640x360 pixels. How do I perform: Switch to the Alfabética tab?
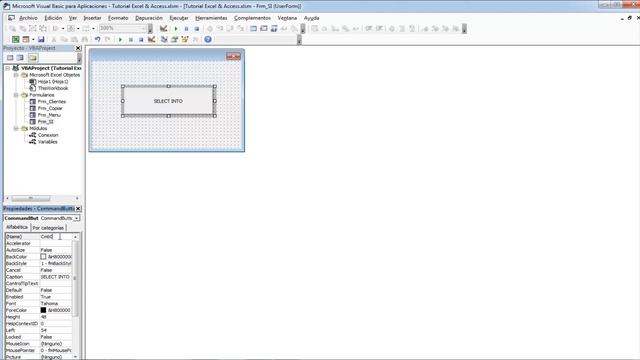[x=17, y=227]
